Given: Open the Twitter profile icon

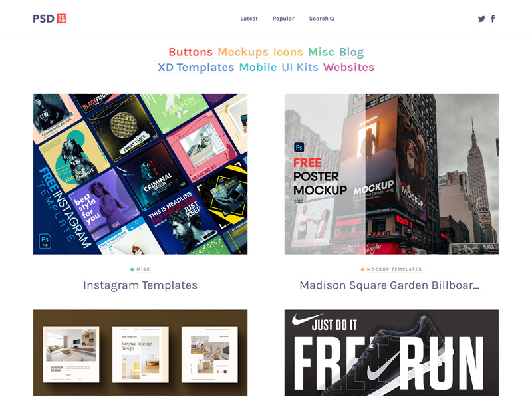Looking at the screenshot, I should (481, 19).
